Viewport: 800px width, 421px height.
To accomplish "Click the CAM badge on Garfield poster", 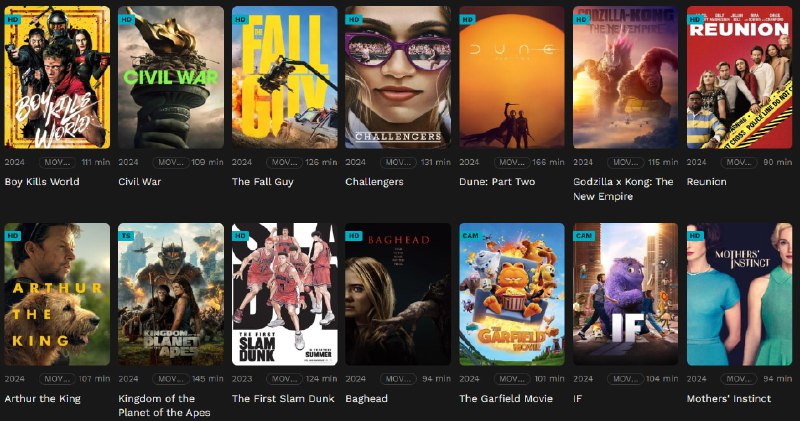I will click(x=469, y=236).
